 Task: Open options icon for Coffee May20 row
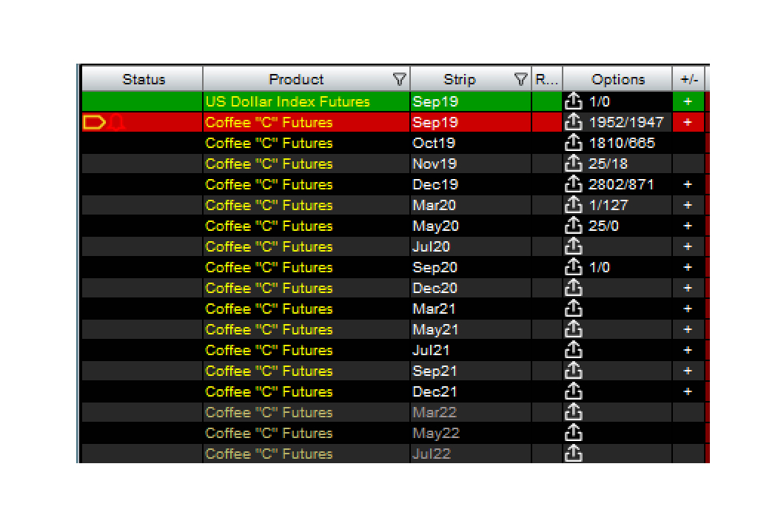coord(573,226)
